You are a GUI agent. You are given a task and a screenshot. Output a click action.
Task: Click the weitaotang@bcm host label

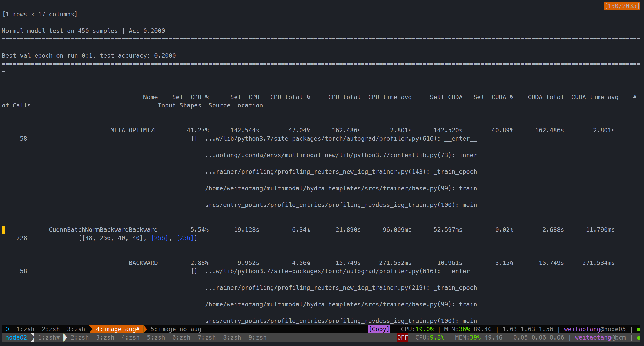(600, 337)
